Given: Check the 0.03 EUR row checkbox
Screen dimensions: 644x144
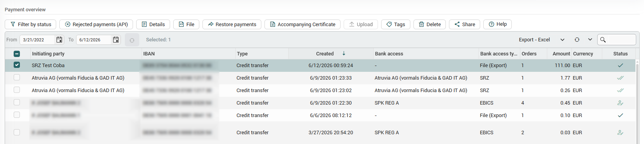Looking at the screenshot, I should (17, 132).
